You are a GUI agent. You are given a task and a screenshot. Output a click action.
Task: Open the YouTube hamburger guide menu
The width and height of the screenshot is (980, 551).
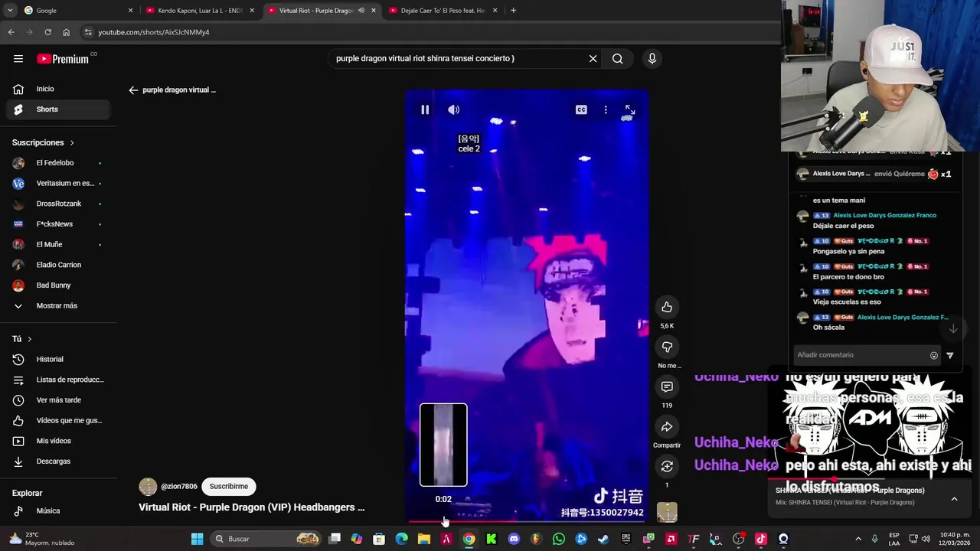[18, 59]
